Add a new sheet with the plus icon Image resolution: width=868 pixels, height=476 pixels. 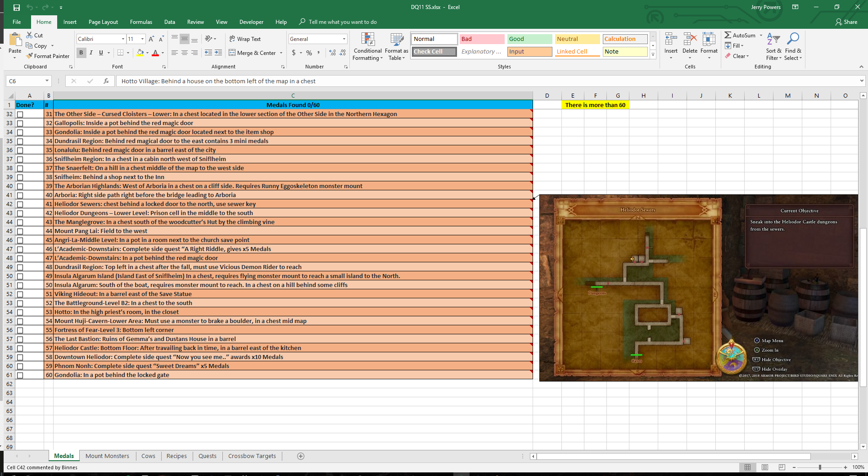click(x=301, y=456)
